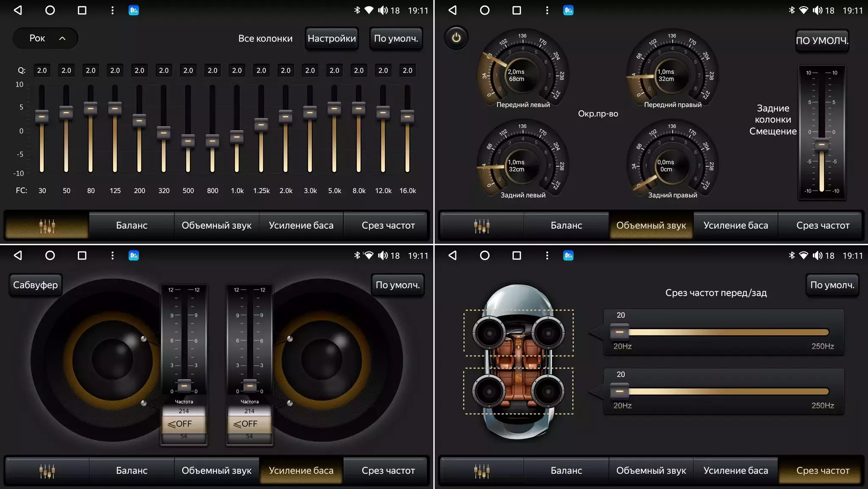Expand the Рок preset dropdown
Image resolution: width=868 pixels, height=489 pixels.
tap(46, 38)
